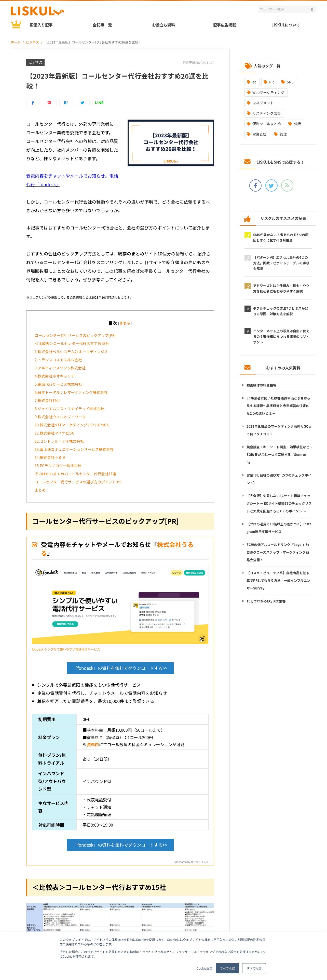This screenshot has width=327, height=980.
Task: Open 10分でわかるEC/D2C集客 resource
Action: (x=266, y=601)
